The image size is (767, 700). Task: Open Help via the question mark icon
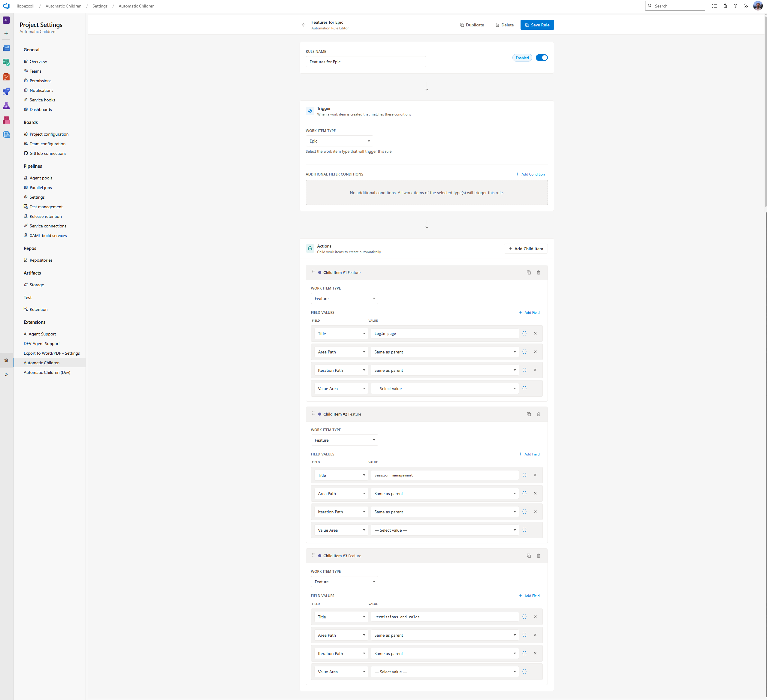pyautogui.click(x=735, y=6)
